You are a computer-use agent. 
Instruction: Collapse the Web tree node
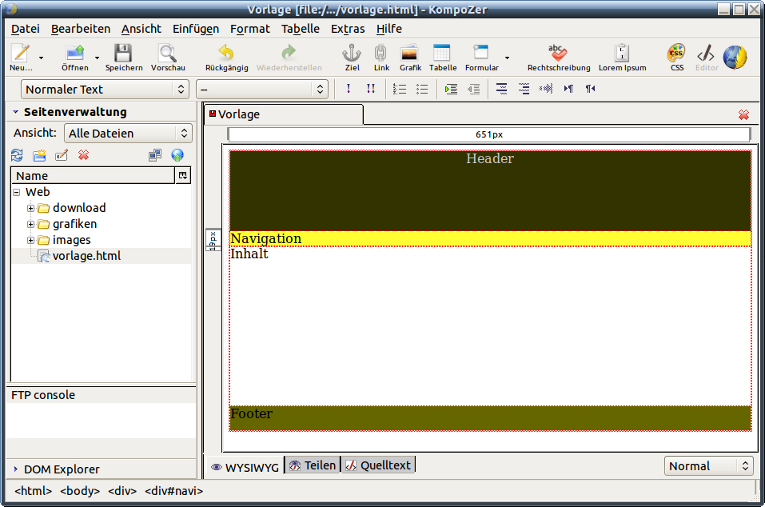pyautogui.click(x=17, y=192)
